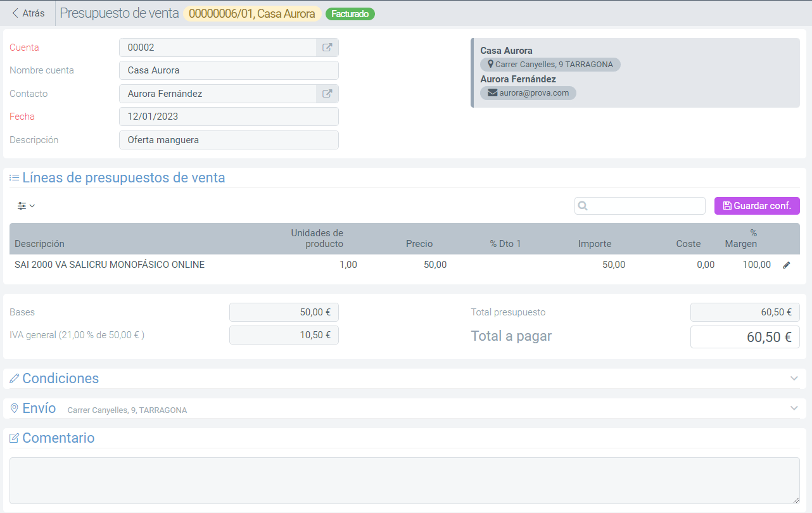Click the location pin icon beside Envío
The width and height of the screenshot is (812, 513).
pyautogui.click(x=14, y=408)
